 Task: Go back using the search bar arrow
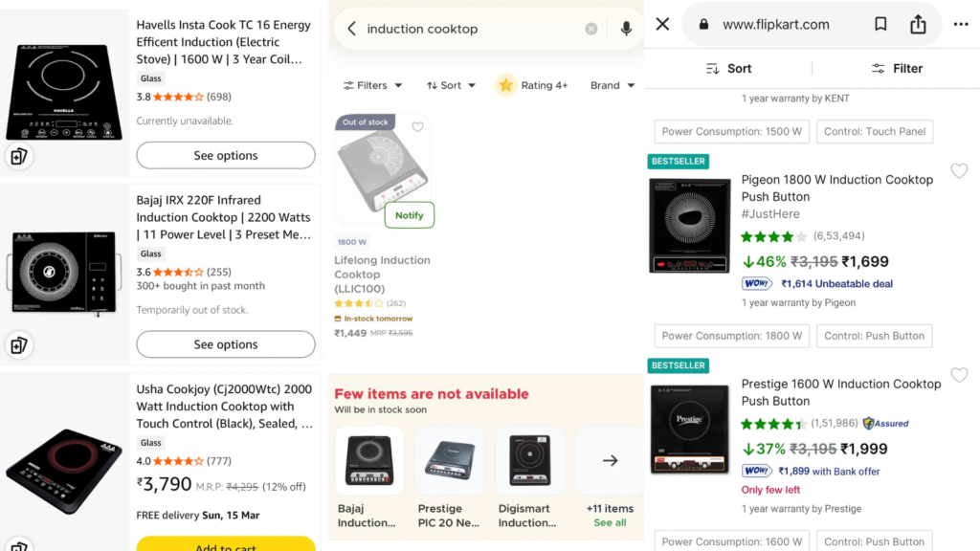click(x=351, y=29)
